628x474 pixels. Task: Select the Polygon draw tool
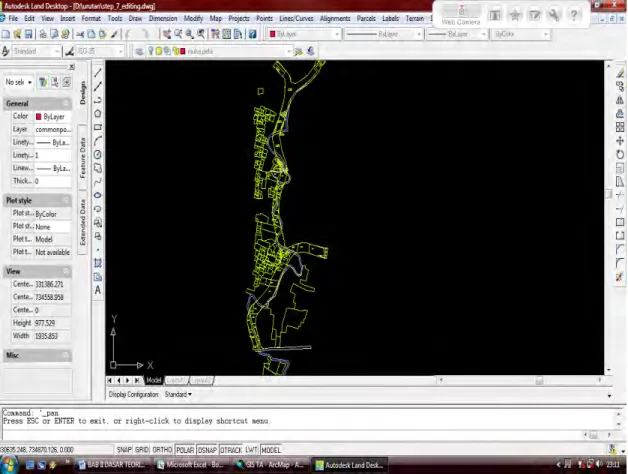coord(98,114)
